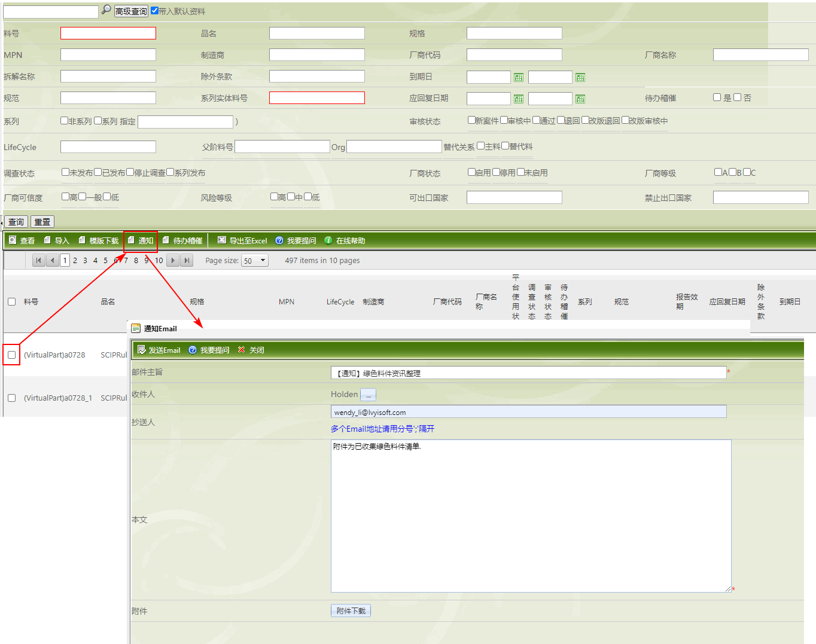
Task: Click into the 料号 input field
Action: click(108, 33)
